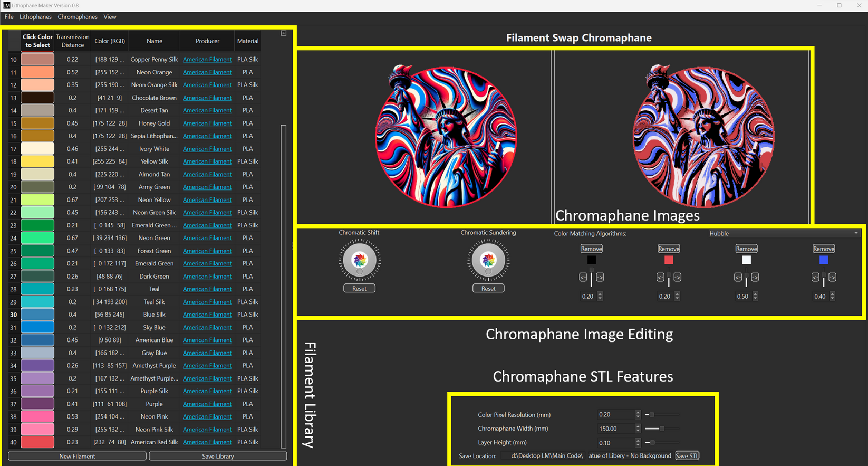Open American Filament link for Teal Silk
The width and height of the screenshot is (868, 466).
pos(207,302)
